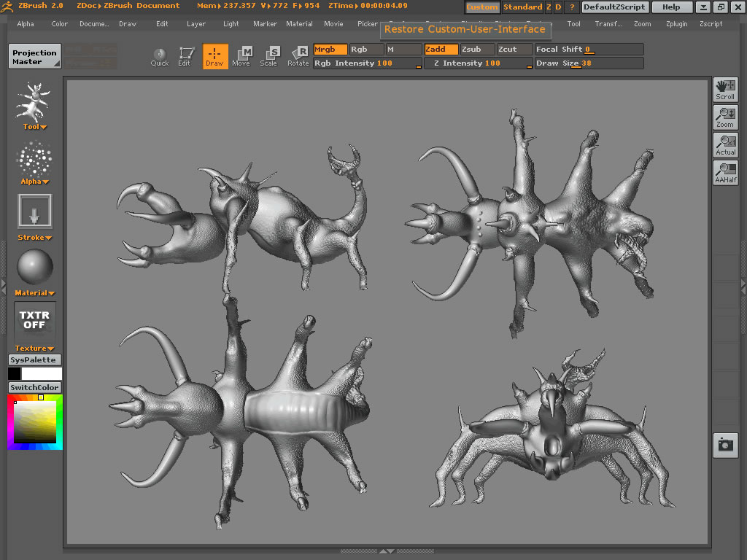Click the Actual size icon
Image resolution: width=747 pixels, height=560 pixels.
pyautogui.click(x=725, y=144)
